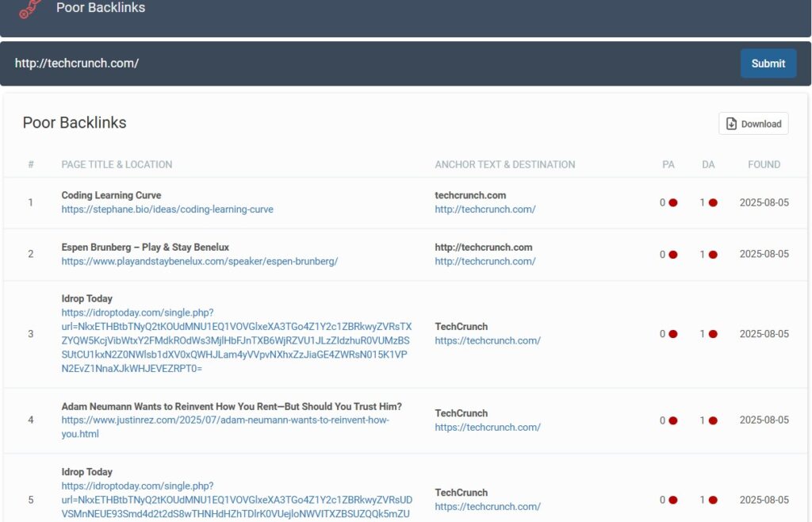The image size is (812, 522).
Task: Select the row 5 'Idrop Today' title
Action: pos(86,472)
